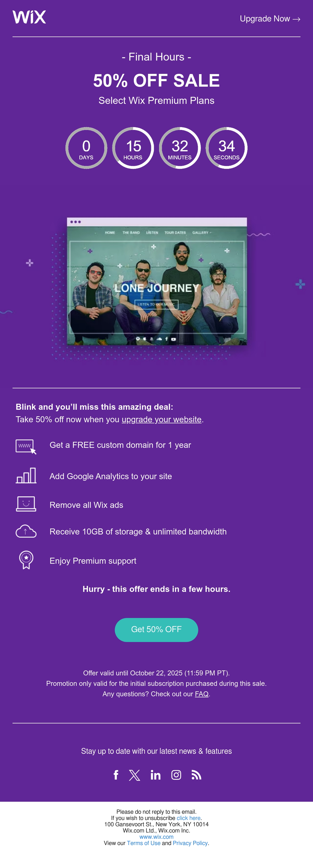The width and height of the screenshot is (313, 868).
Task: Click 'Hurry - this offer ends in a few hours.' text
Action: point(156,589)
